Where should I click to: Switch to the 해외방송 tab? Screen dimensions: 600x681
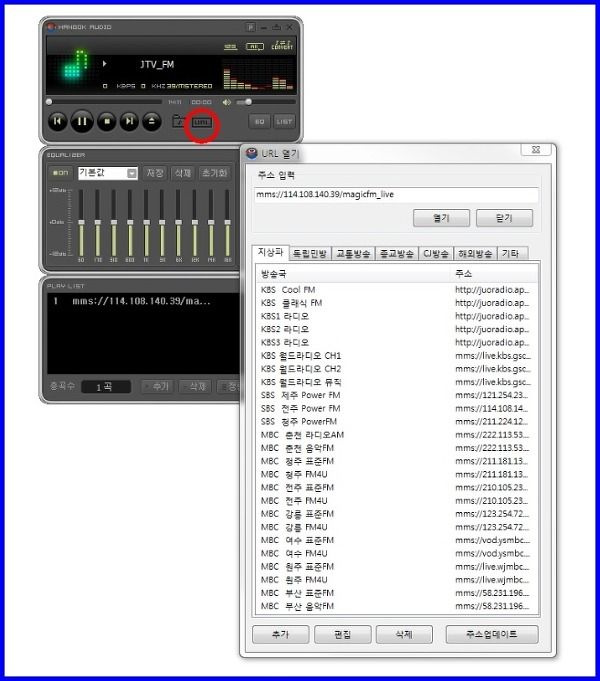coord(475,254)
